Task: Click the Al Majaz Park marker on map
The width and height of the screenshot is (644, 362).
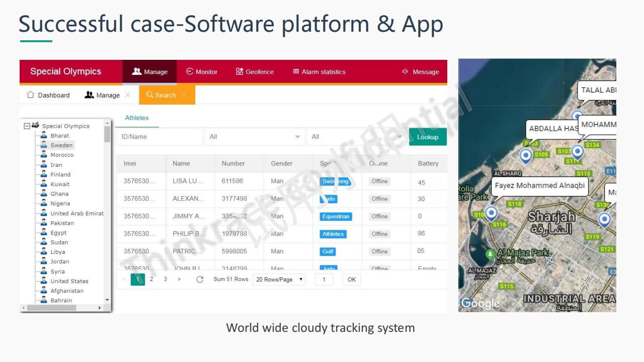Action: pyautogui.click(x=490, y=254)
